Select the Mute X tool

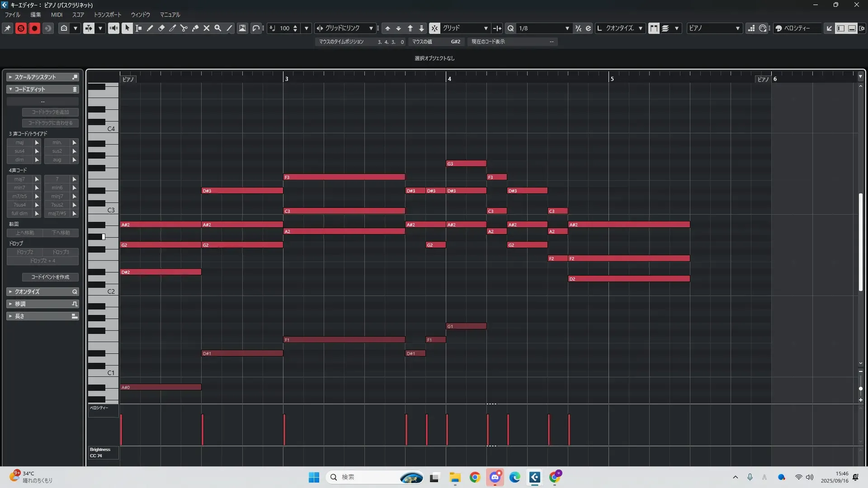coord(207,28)
